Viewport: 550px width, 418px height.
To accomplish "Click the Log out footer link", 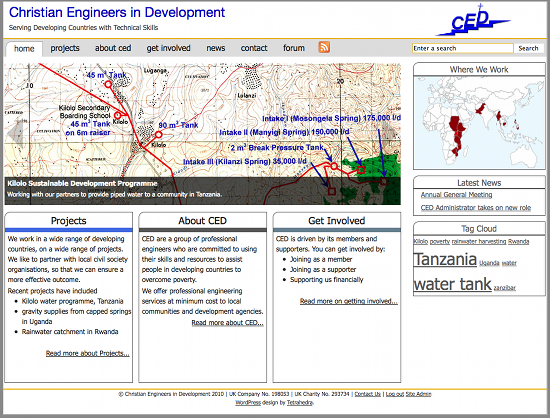I will [395, 394].
